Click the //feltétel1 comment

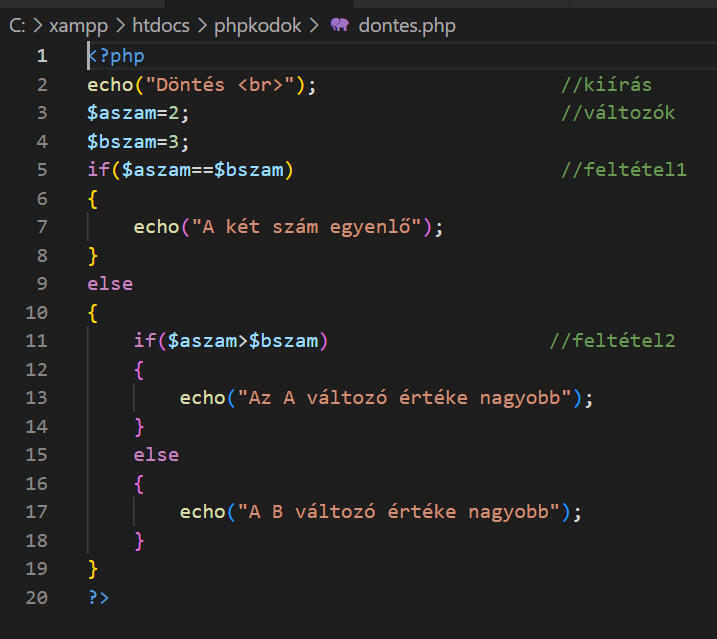[623, 170]
